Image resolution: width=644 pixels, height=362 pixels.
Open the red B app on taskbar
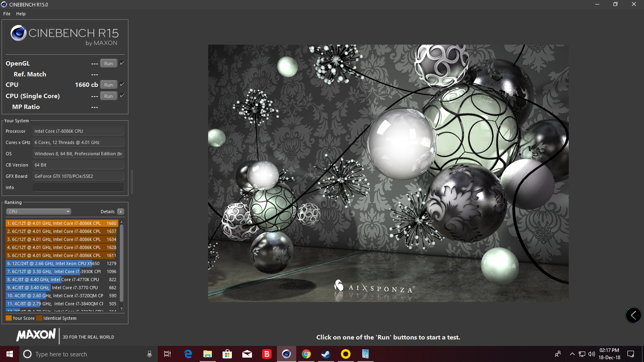tap(266, 354)
